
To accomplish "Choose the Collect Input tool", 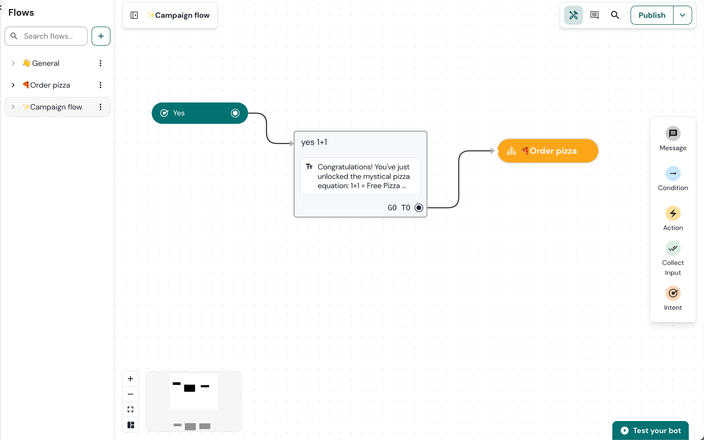I will click(673, 249).
